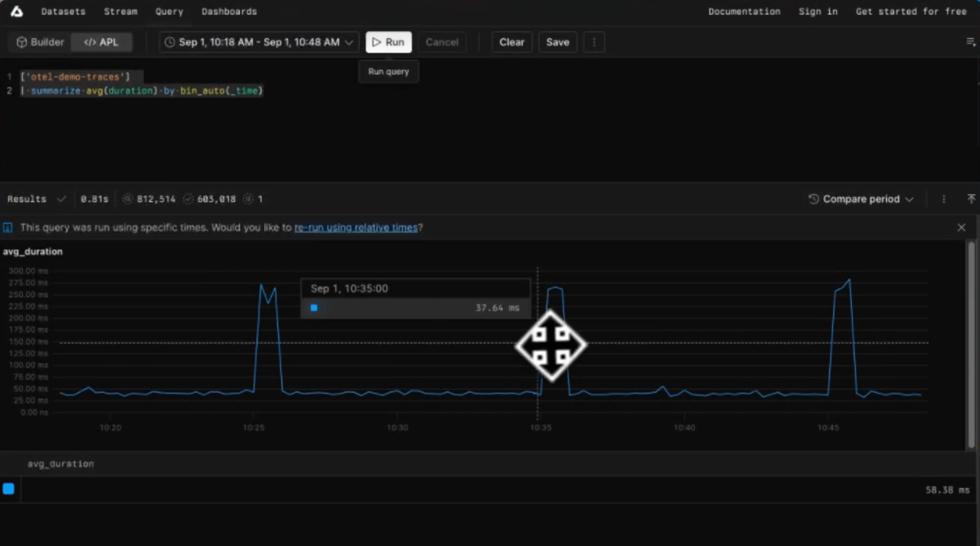Open the time range dropdown
Viewport: 980px width, 546px height.
tap(259, 42)
